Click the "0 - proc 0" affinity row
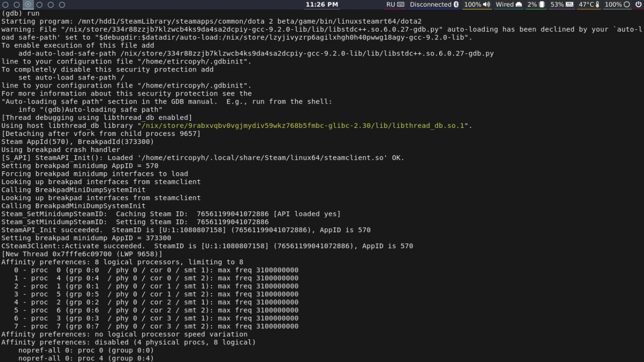The image size is (644, 362). click(156, 270)
